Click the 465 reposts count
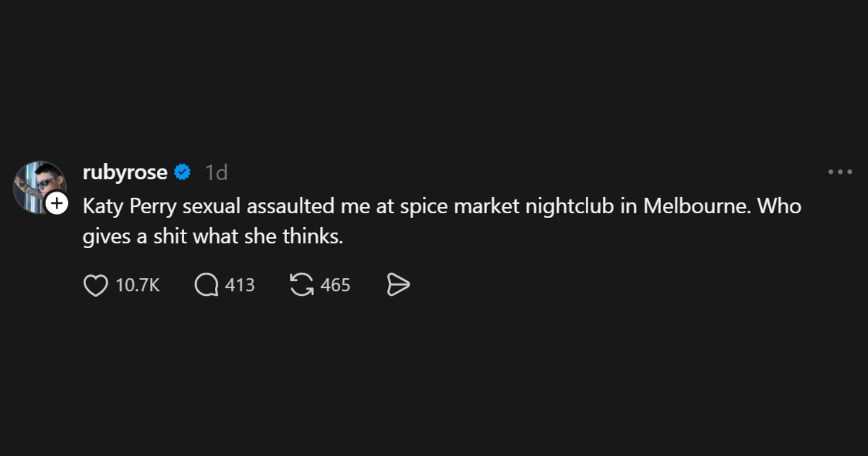This screenshot has width=868, height=456. click(x=335, y=285)
